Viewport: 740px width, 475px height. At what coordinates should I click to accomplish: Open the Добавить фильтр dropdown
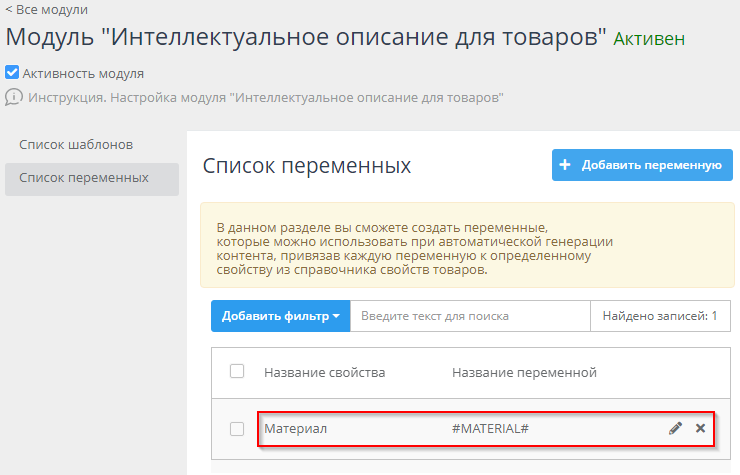click(x=279, y=316)
